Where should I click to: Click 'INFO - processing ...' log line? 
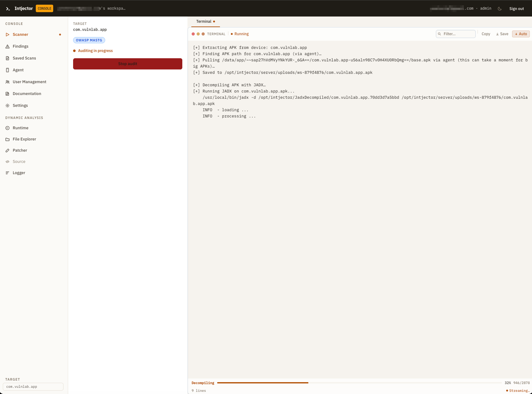coord(229,116)
